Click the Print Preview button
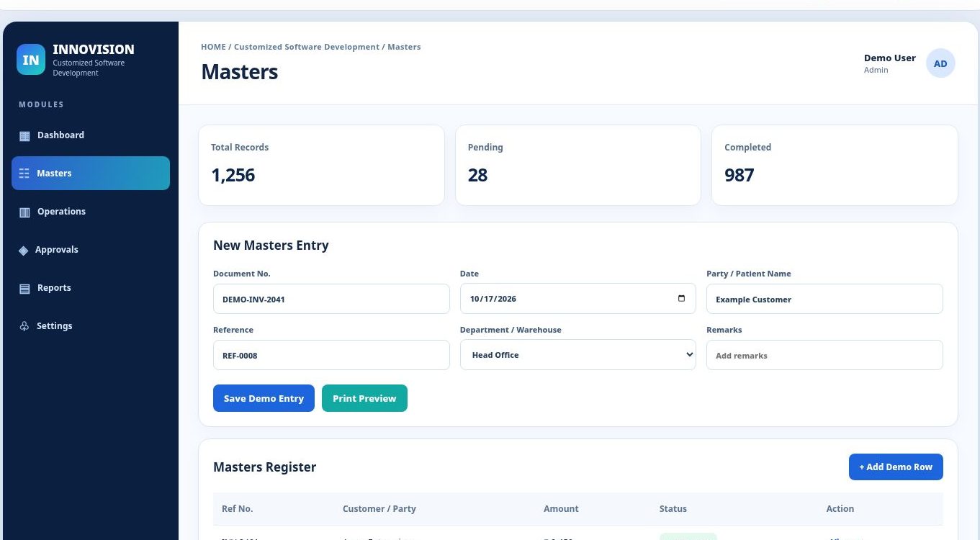 coord(364,398)
